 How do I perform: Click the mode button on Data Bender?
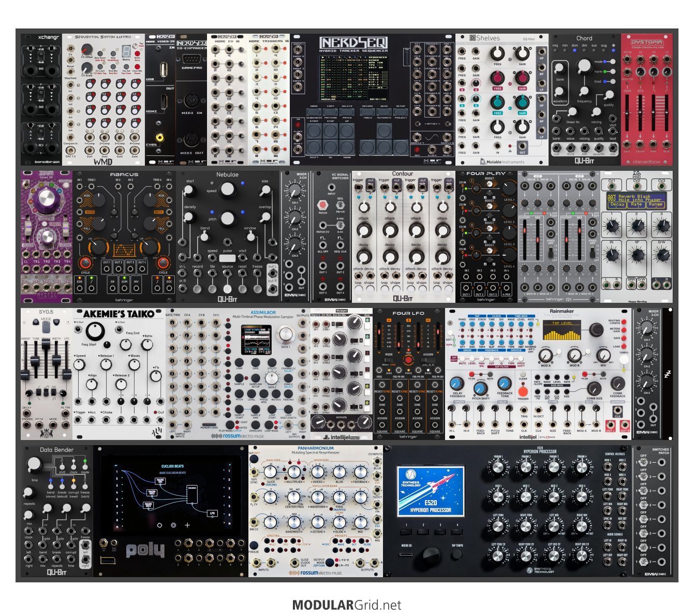pyautogui.click(x=85, y=466)
